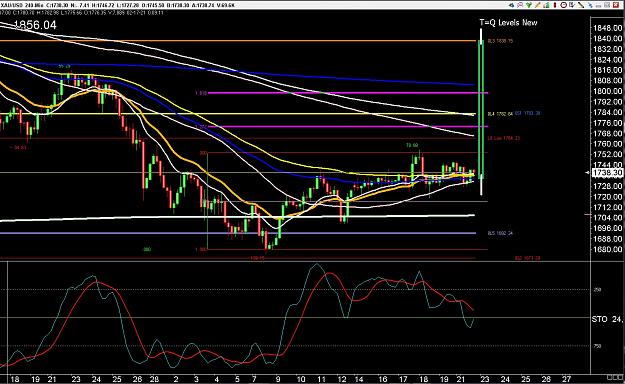Click the 1824.00 price axis label
This screenshot has width=625, height=384.
607,60
